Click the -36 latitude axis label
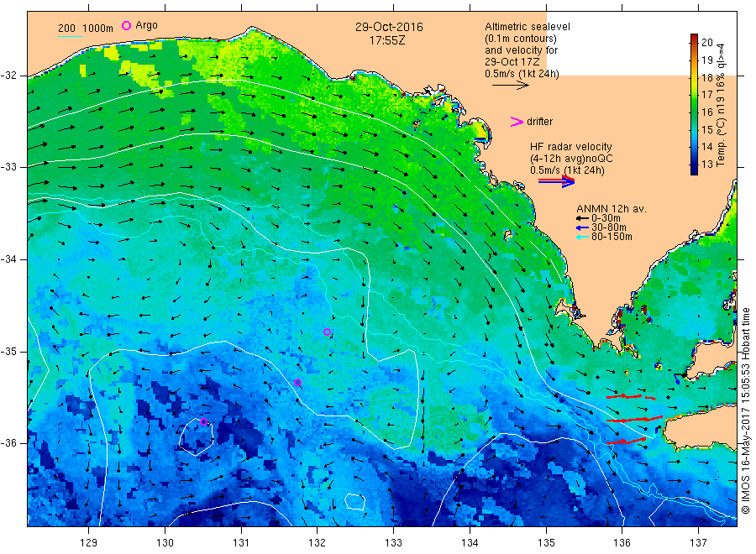 [x=9, y=443]
